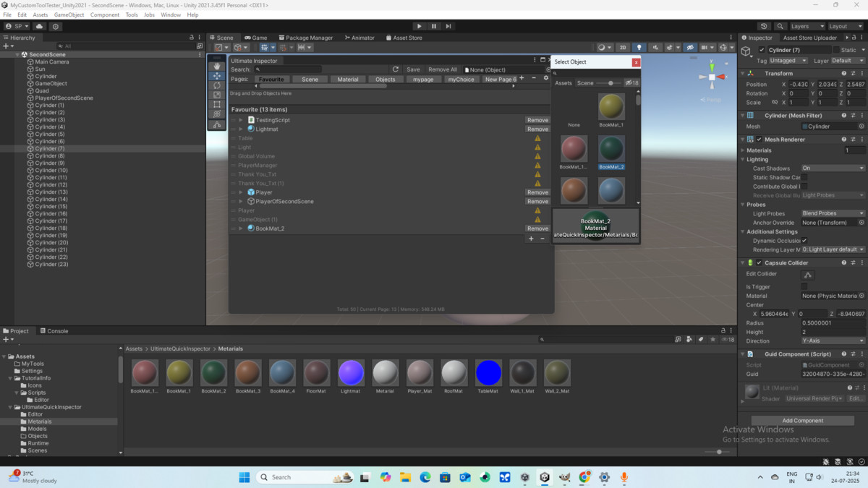868x488 pixels.
Task: Open the Component menu
Action: 105,14
